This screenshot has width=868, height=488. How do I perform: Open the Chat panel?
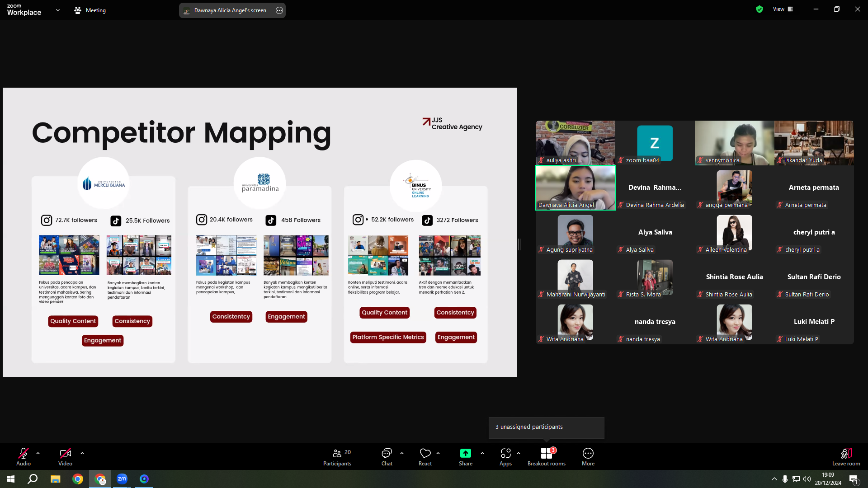click(387, 456)
